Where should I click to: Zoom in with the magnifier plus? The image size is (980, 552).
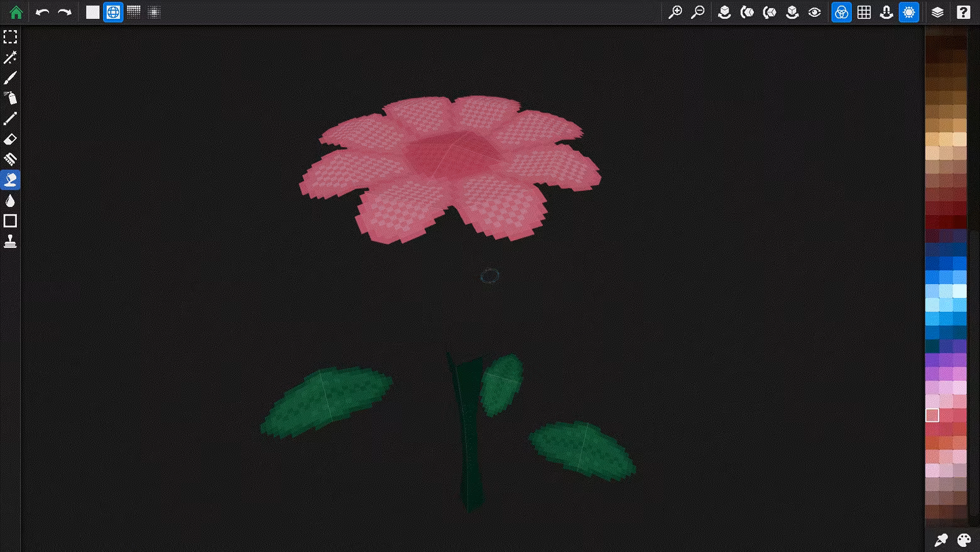[x=675, y=12]
